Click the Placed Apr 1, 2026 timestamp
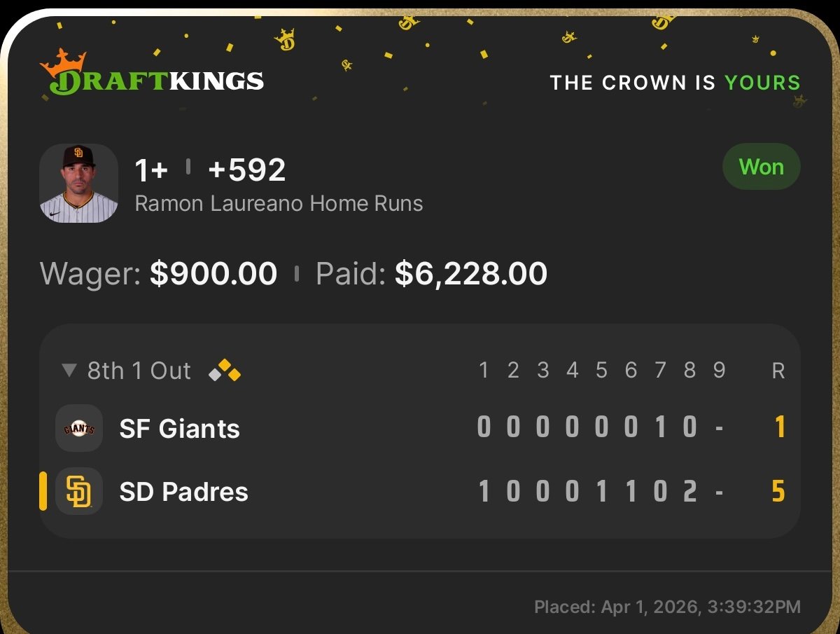840x634 pixels. 667,607
